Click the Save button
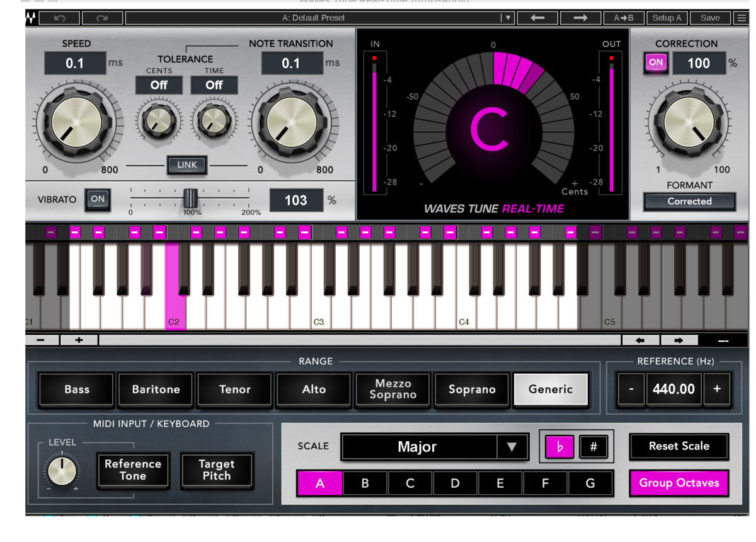Image resolution: width=756 pixels, height=542 pixels. point(710,18)
